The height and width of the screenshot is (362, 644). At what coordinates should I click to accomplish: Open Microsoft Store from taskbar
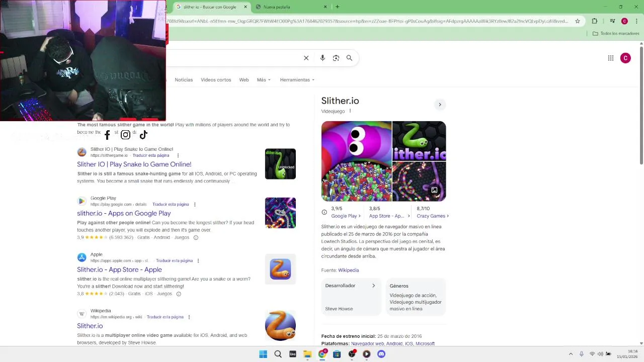tap(337, 354)
